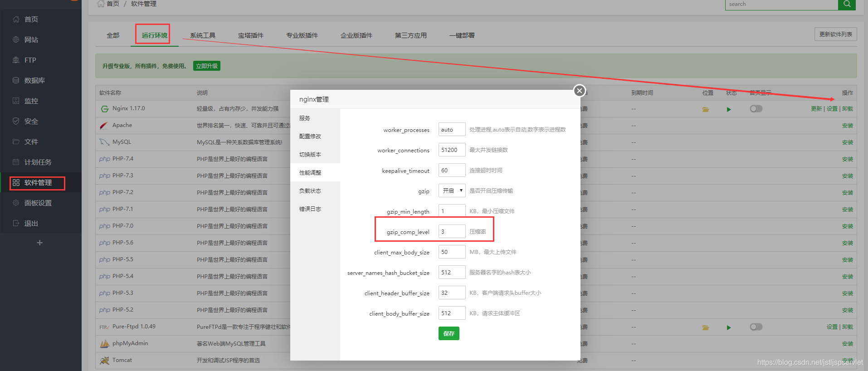Click the client_max_body_size input field
Viewport: 868px width, 371px height.
452,252
